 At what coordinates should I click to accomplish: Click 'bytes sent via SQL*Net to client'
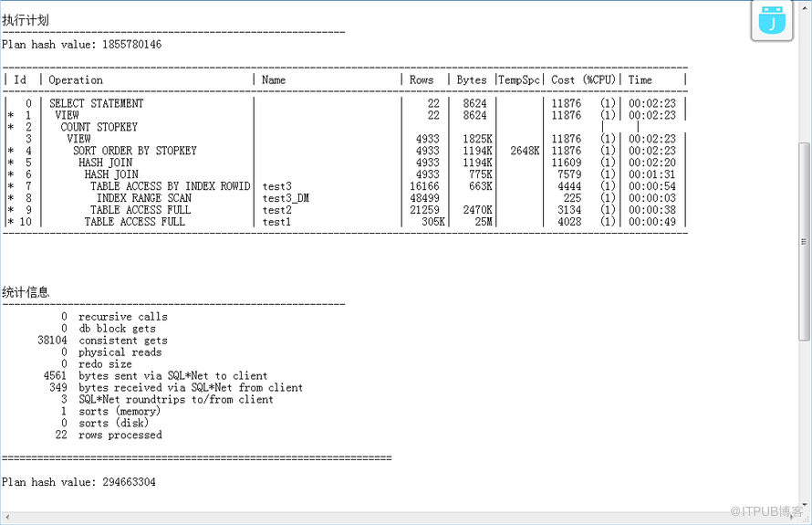point(173,376)
